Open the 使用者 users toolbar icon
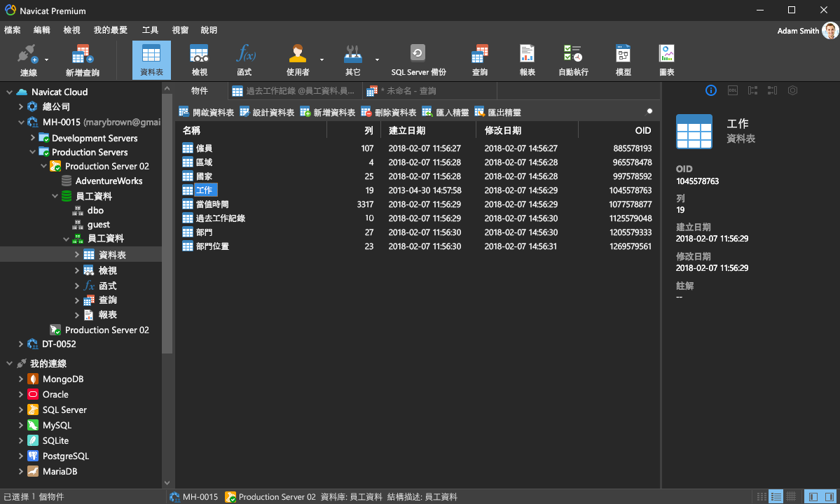 [x=297, y=60]
